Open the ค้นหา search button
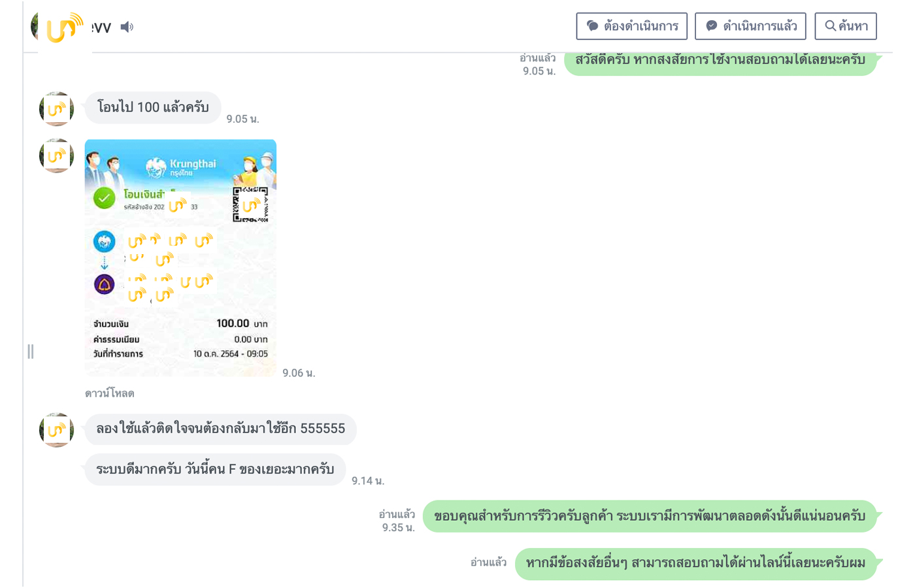 (x=846, y=26)
